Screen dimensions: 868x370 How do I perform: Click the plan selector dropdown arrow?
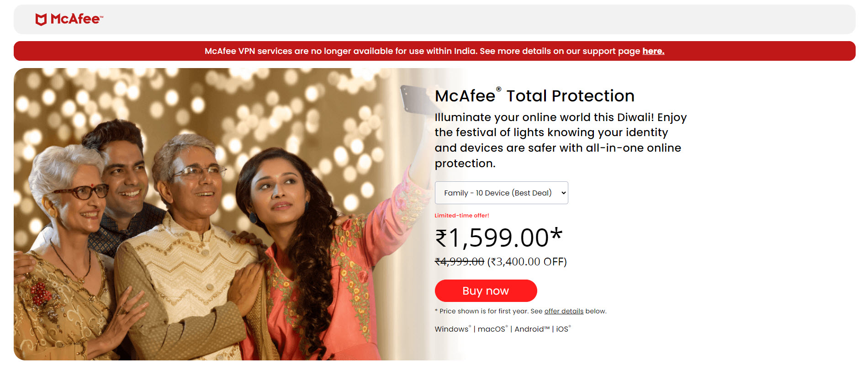pos(563,193)
